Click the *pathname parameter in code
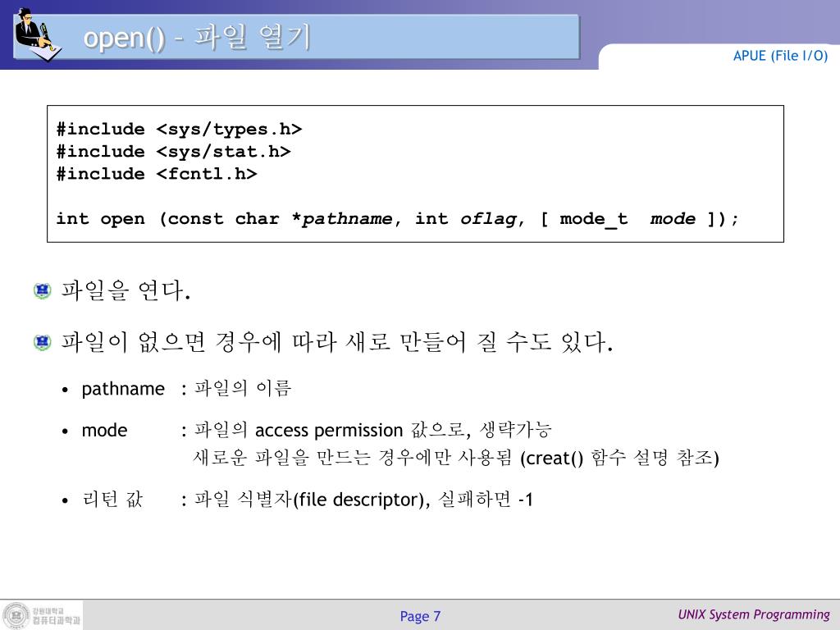840x630 pixels. pyautogui.click(x=342, y=219)
